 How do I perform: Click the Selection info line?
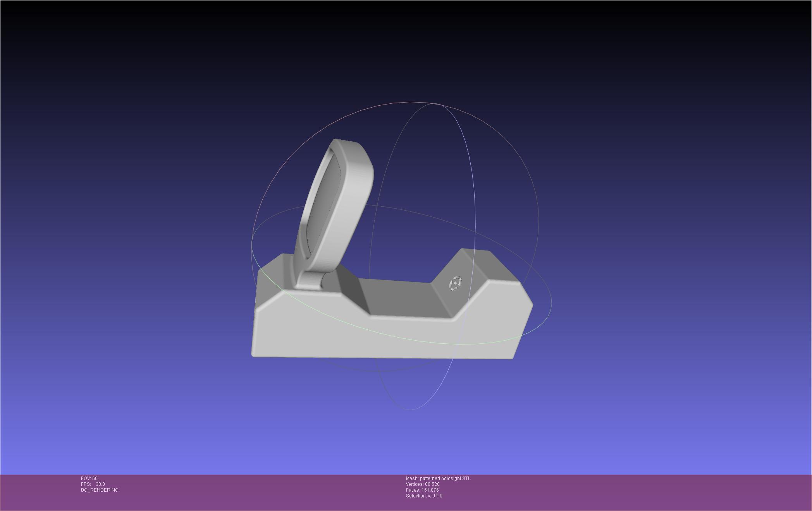coord(424,496)
